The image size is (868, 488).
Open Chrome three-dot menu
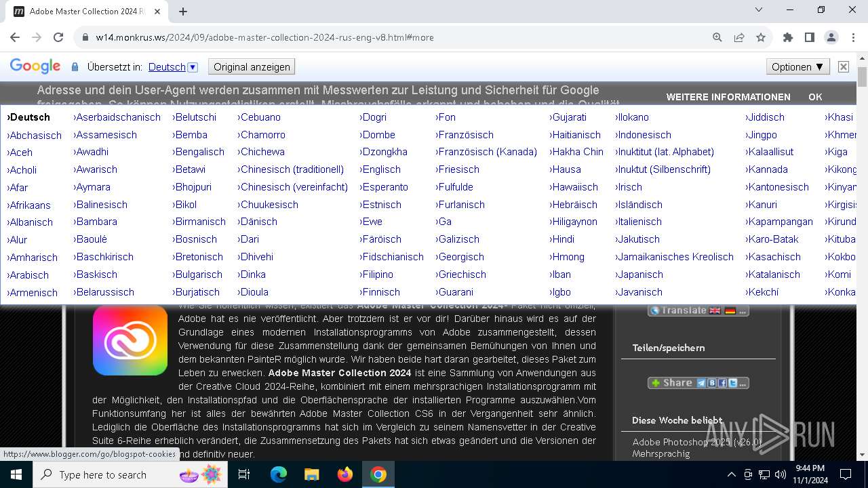coord(853,38)
